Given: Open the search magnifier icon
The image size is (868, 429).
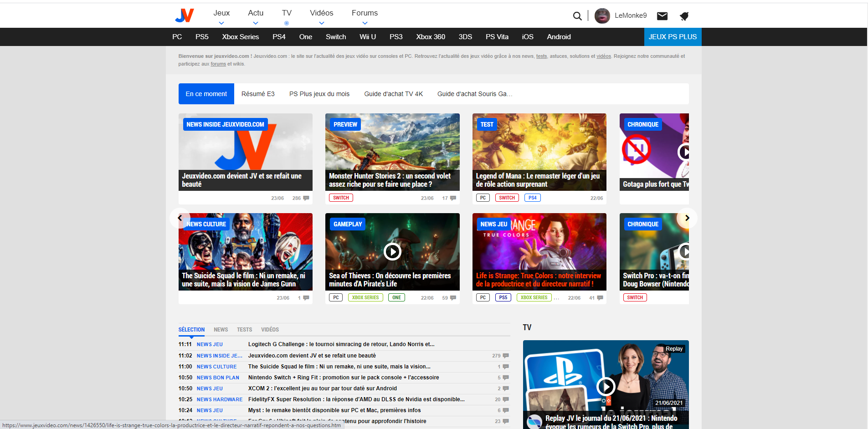Looking at the screenshot, I should point(577,16).
